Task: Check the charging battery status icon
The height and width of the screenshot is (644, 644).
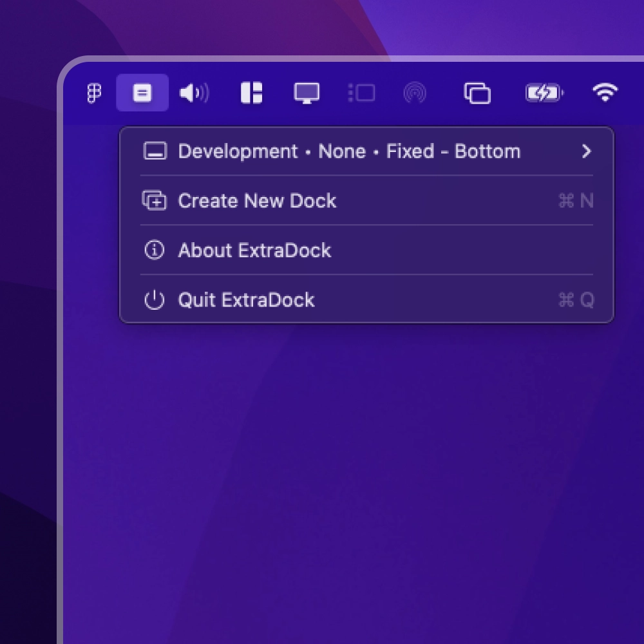Action: pos(544,93)
